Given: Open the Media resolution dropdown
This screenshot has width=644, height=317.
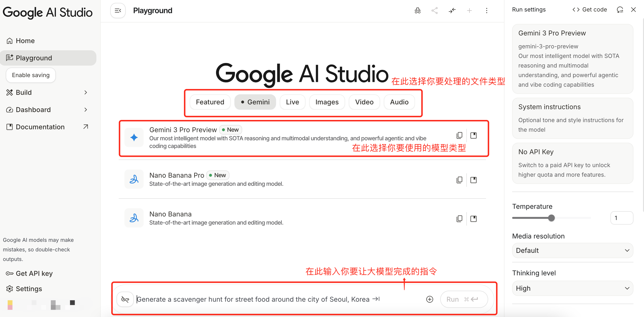Looking at the screenshot, I should 573,250.
